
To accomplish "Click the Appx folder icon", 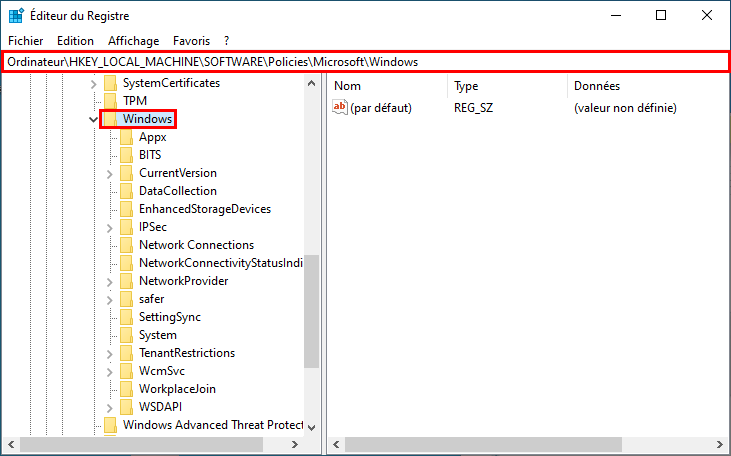I will (x=126, y=137).
